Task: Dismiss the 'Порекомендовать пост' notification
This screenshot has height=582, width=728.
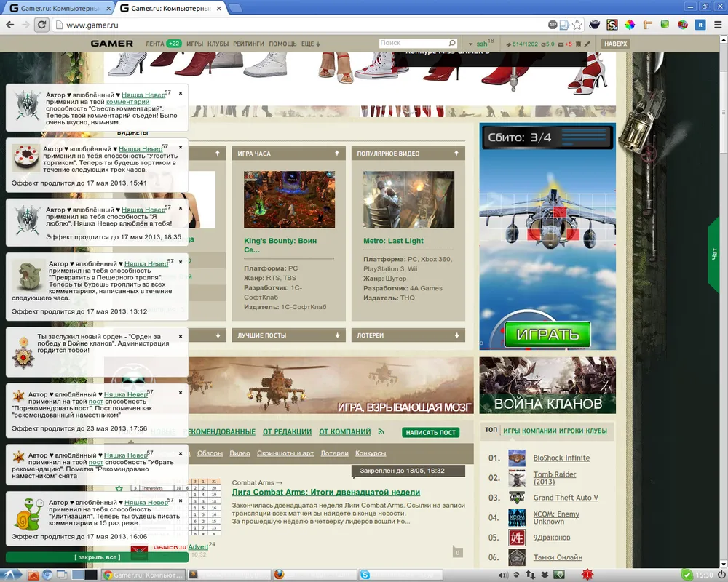Action: (181, 393)
